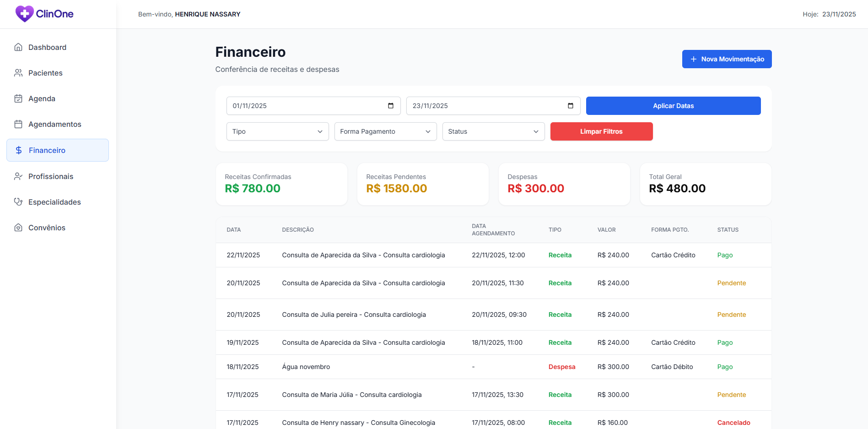Open the start date calendar picker icon
868x429 pixels.
coord(390,106)
